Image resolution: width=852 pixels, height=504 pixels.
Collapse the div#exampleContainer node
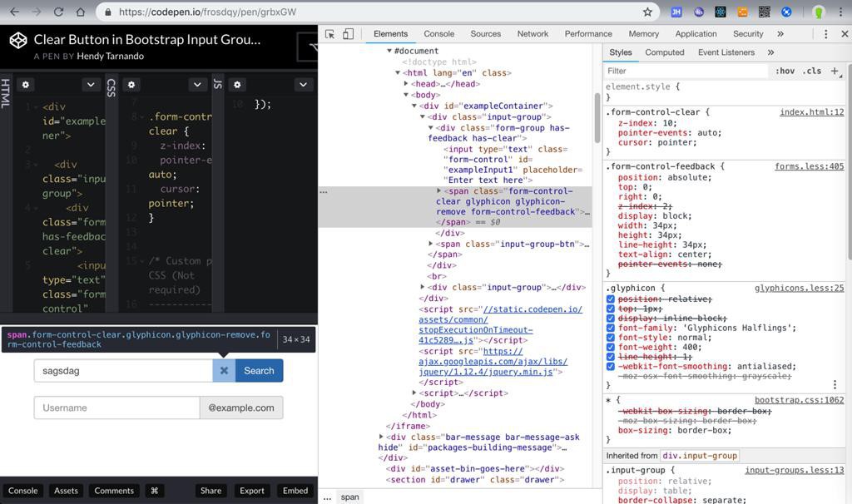coord(414,106)
